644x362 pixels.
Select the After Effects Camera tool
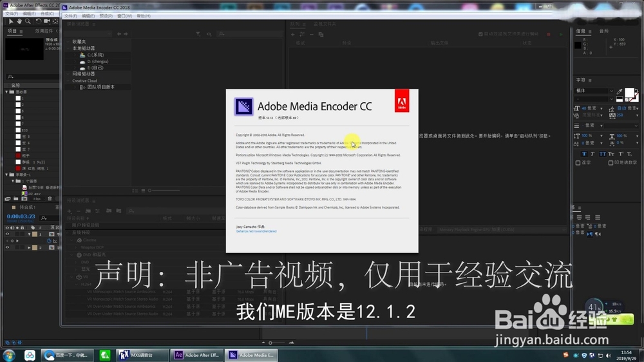tap(47, 21)
